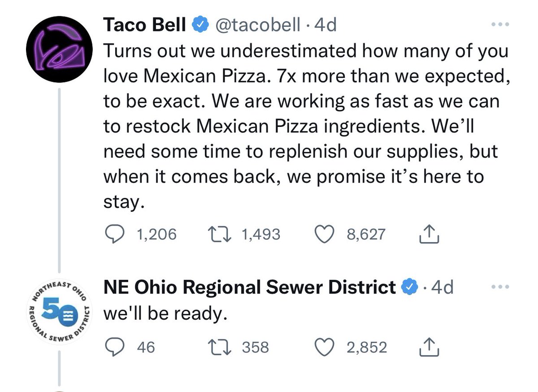538x392 pixels.
Task: Click NE Ohio Regional Sewer District name
Action: (249, 287)
